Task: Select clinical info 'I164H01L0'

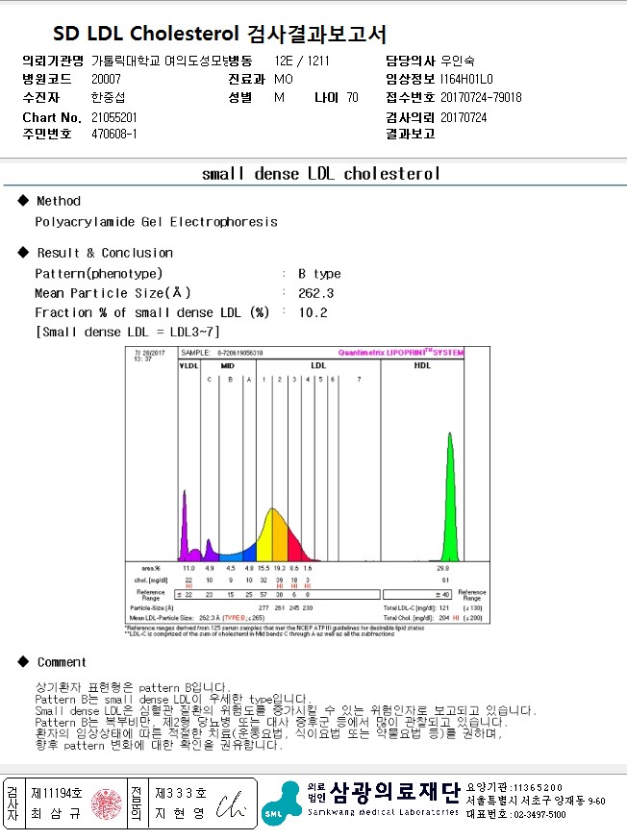Action: [466, 79]
